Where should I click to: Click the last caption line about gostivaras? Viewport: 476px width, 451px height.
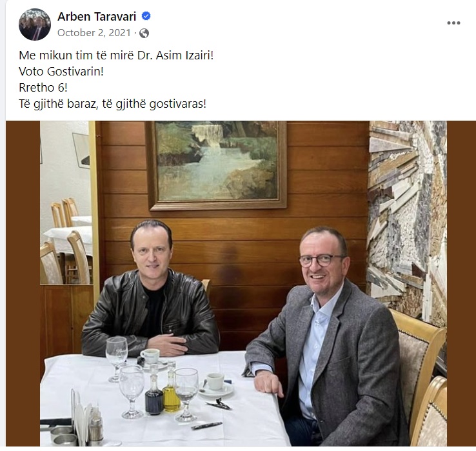(x=113, y=104)
